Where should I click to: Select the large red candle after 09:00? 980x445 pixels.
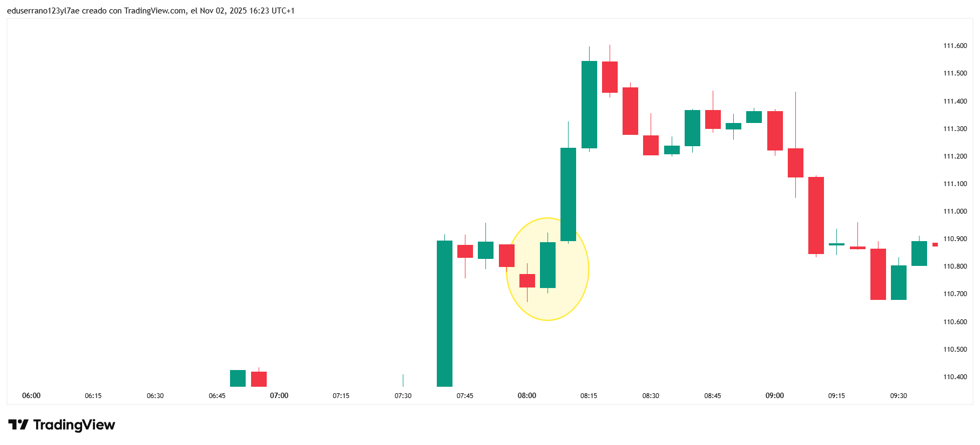[816, 215]
